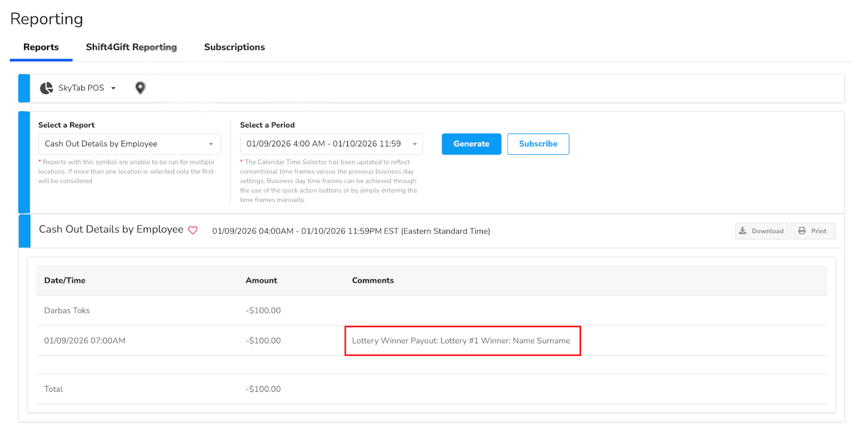This screenshot has width=868, height=442.
Task: Click the SkyTab POS pie chart icon
Action: point(47,88)
